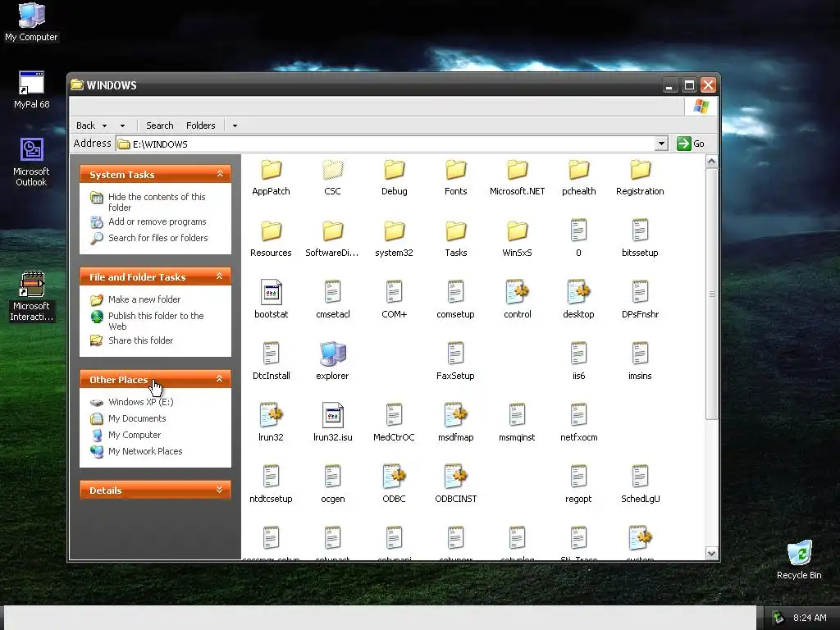Click the 8:24 AM taskbar clock
Viewport: 840px width, 630px height.
[810, 618]
